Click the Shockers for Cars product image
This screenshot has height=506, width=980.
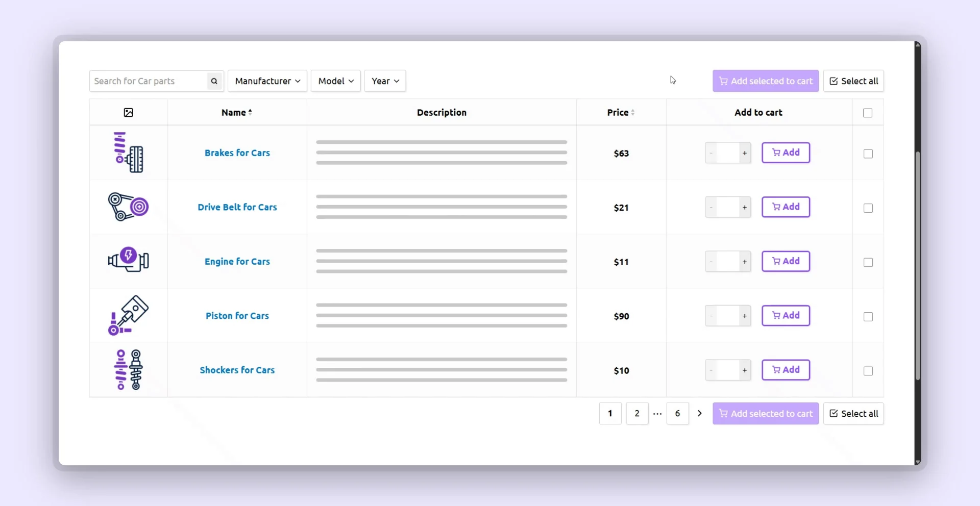129,370
